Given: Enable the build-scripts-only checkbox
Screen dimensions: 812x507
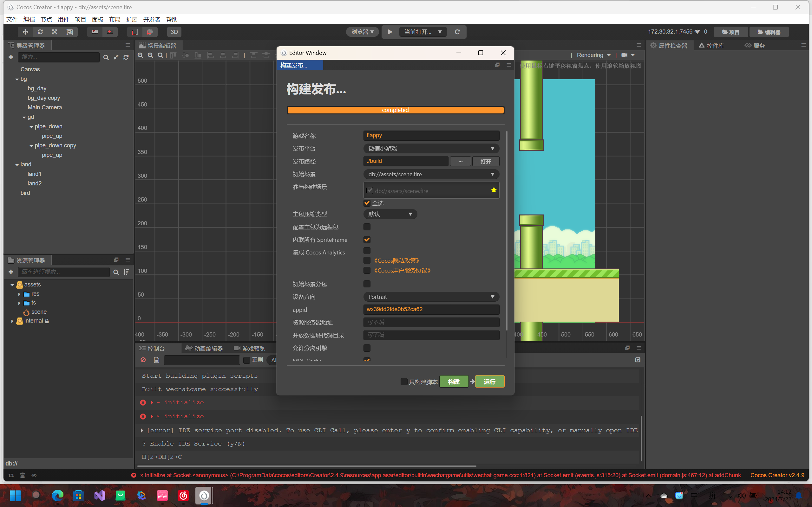Looking at the screenshot, I should point(404,382).
